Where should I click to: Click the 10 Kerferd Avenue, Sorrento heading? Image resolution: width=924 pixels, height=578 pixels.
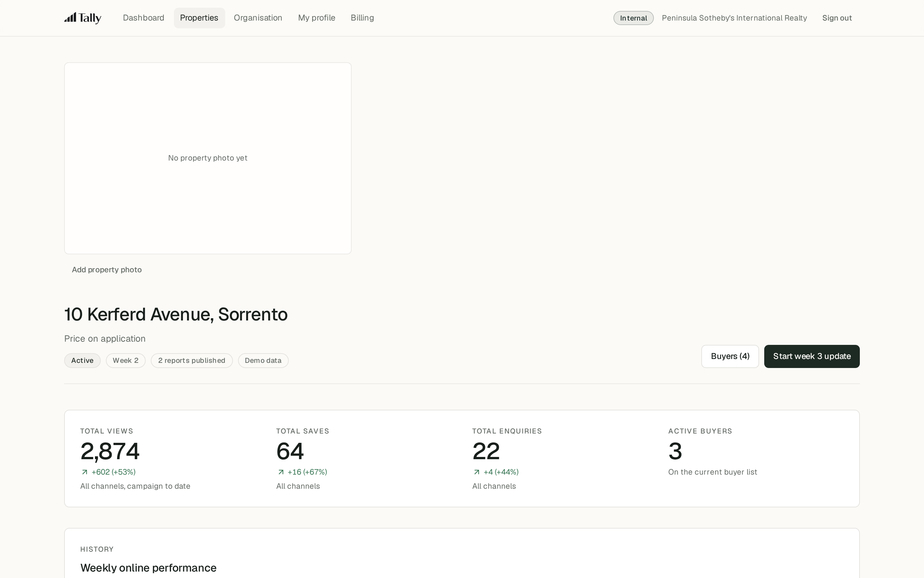175,314
